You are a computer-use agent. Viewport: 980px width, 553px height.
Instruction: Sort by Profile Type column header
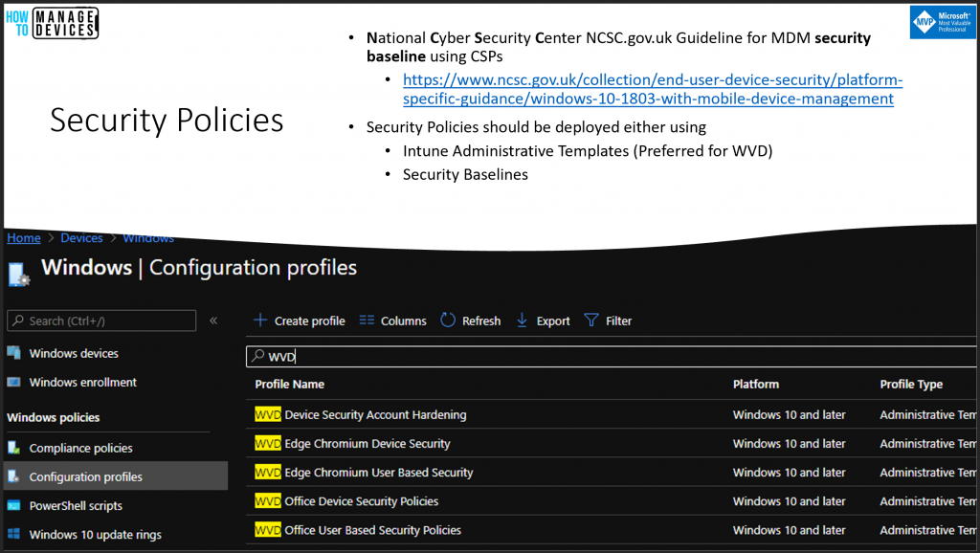point(911,385)
